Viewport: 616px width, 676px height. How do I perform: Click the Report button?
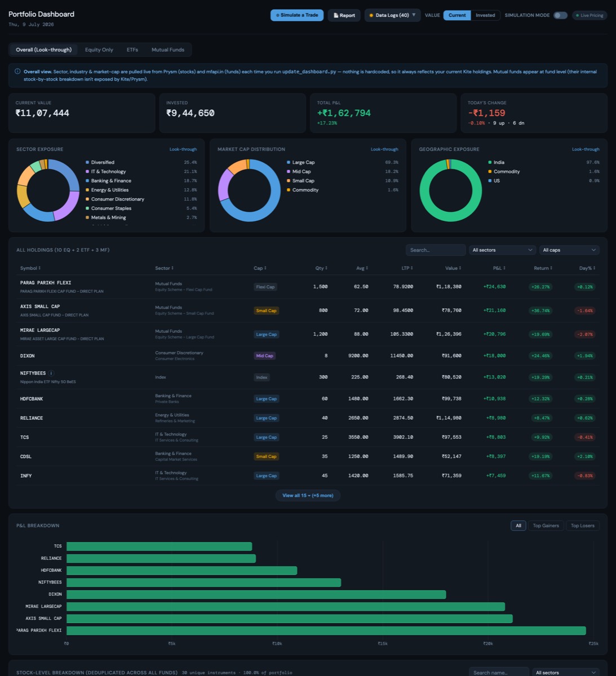pyautogui.click(x=344, y=15)
